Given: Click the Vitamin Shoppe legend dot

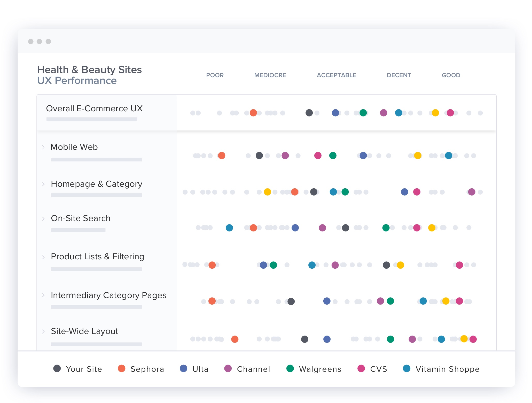Looking at the screenshot, I should pyautogui.click(x=406, y=369).
